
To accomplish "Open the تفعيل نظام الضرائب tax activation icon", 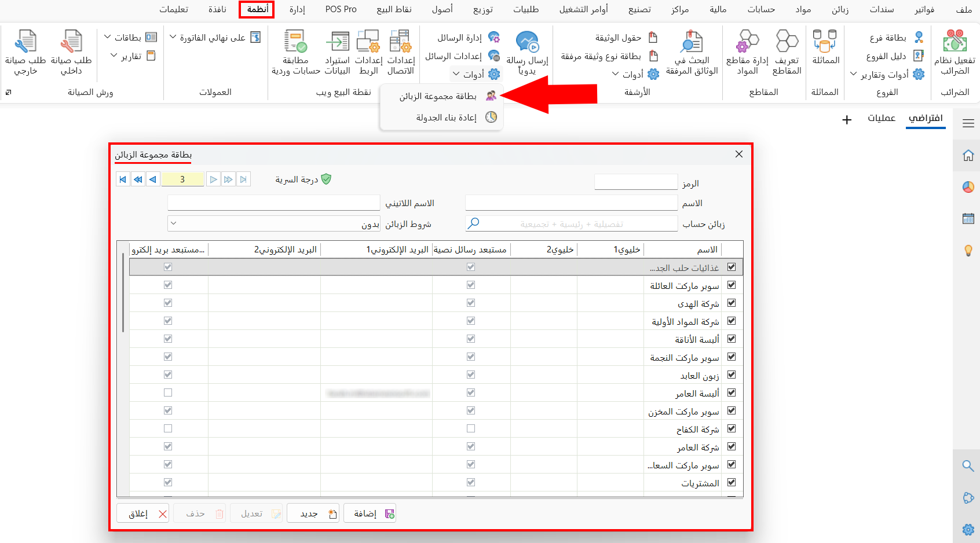I will (x=955, y=41).
